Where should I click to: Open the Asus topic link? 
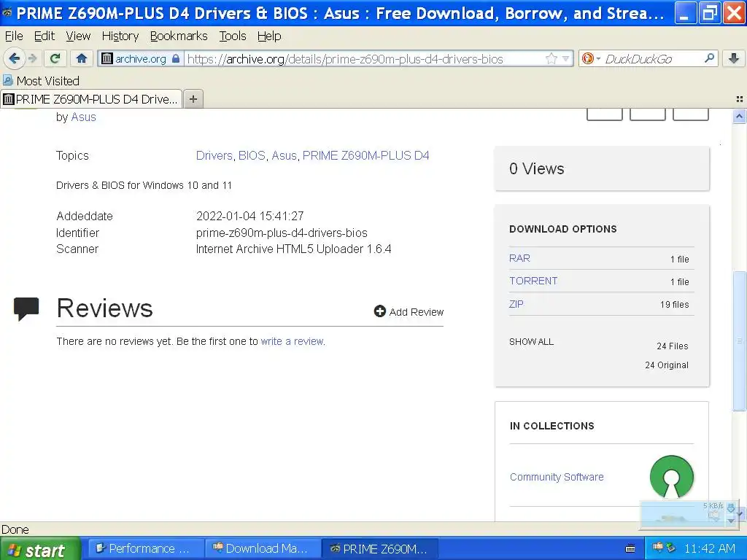point(284,156)
